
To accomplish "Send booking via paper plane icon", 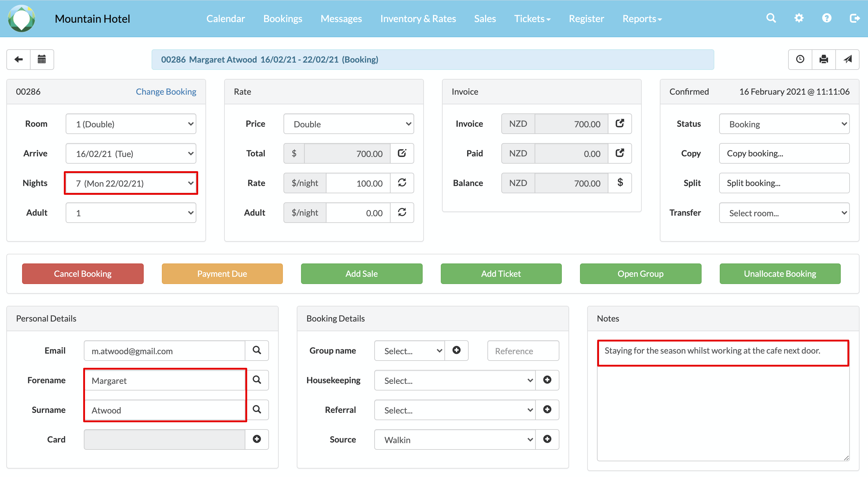I will 847,60.
